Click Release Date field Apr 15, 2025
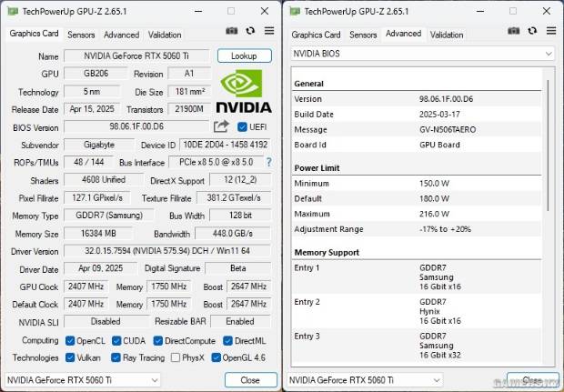Image resolution: width=564 pixels, height=392 pixels. click(x=92, y=109)
